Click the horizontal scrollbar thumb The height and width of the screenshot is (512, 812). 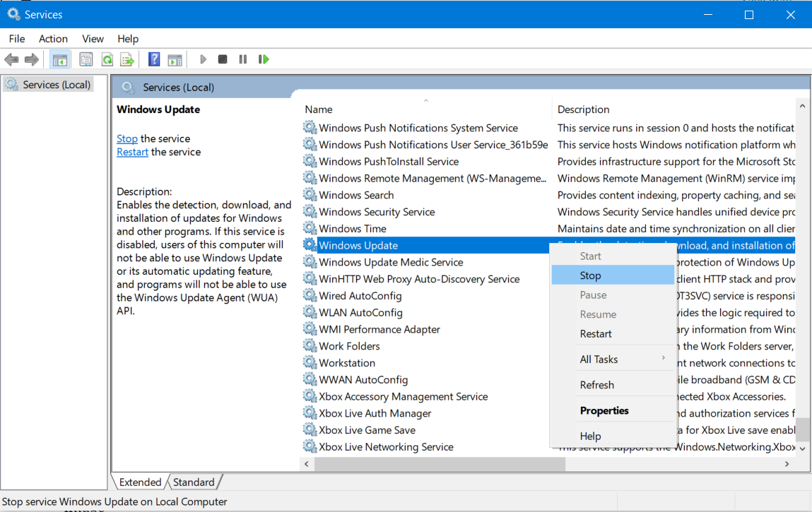pyautogui.click(x=440, y=464)
